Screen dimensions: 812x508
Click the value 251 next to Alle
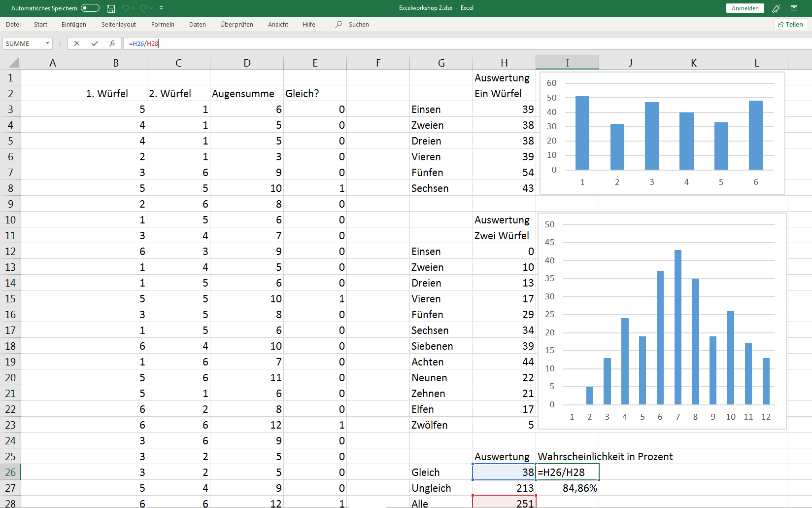[x=504, y=503]
